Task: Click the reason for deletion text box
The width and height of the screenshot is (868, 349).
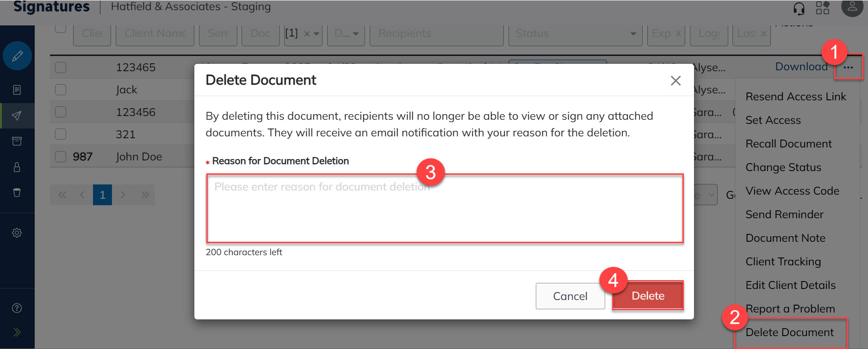Action: [444, 208]
